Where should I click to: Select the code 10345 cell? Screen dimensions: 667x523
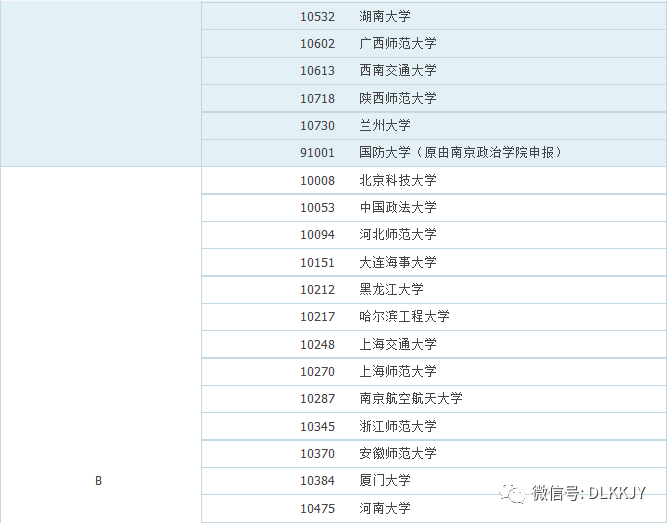click(318, 426)
